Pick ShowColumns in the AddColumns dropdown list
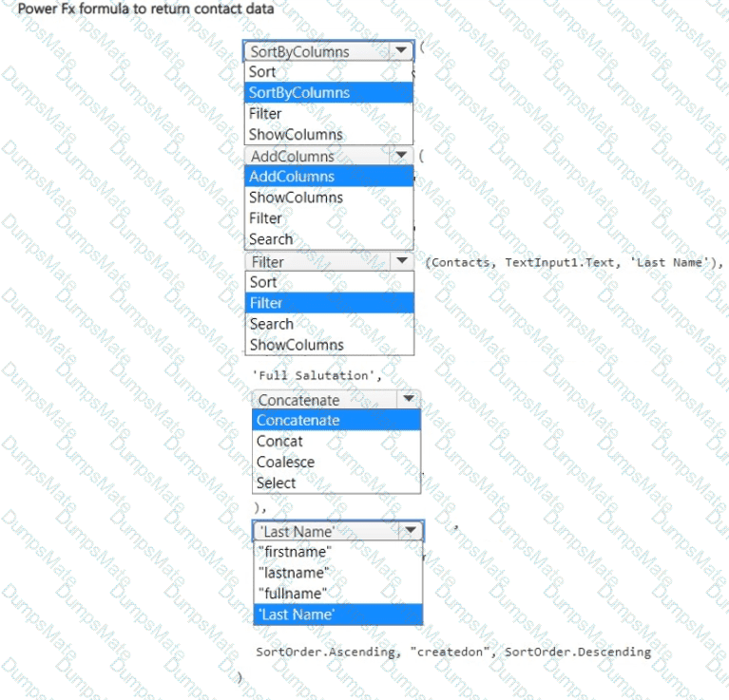The width and height of the screenshot is (729, 700). [x=296, y=198]
